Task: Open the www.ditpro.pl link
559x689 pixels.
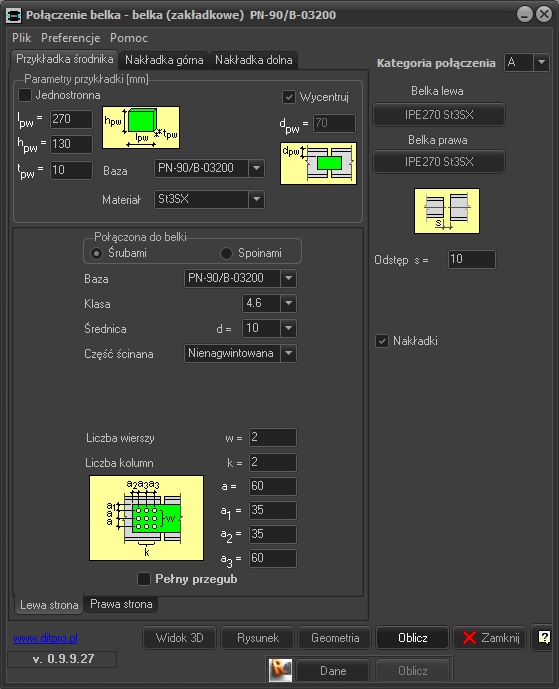Action: 45,638
